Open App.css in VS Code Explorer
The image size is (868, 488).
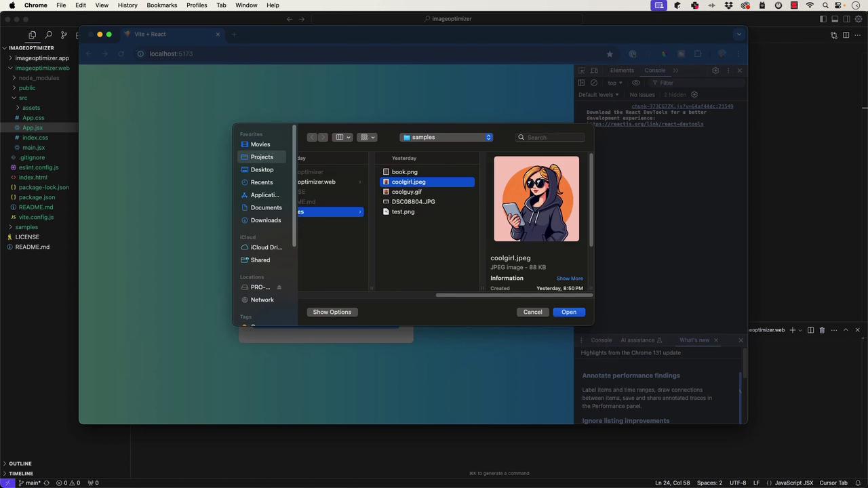(33, 118)
